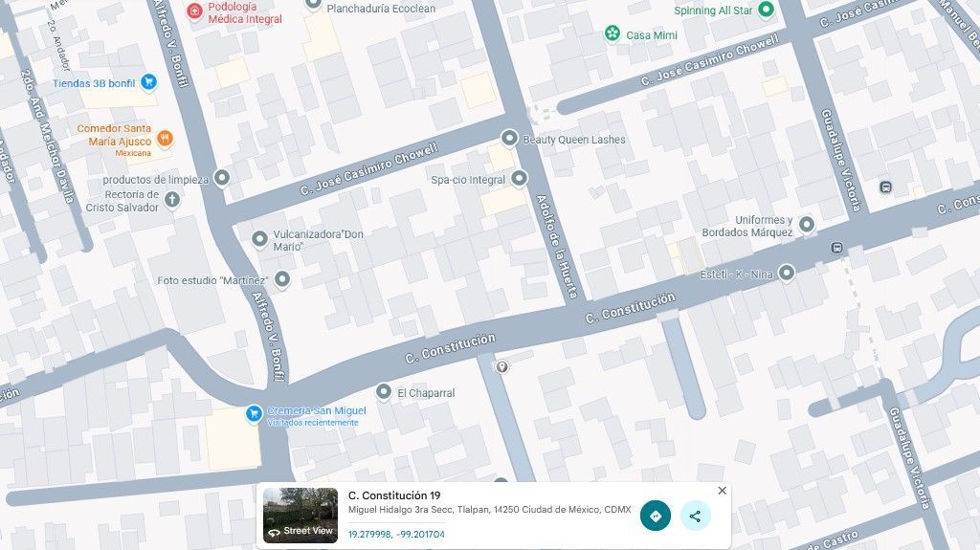Click the Foto estudio Martinez label
The width and height of the screenshot is (980, 550).
212,280
